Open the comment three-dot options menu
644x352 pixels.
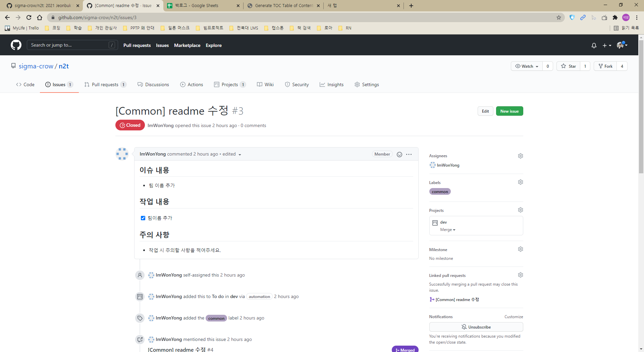click(x=409, y=154)
